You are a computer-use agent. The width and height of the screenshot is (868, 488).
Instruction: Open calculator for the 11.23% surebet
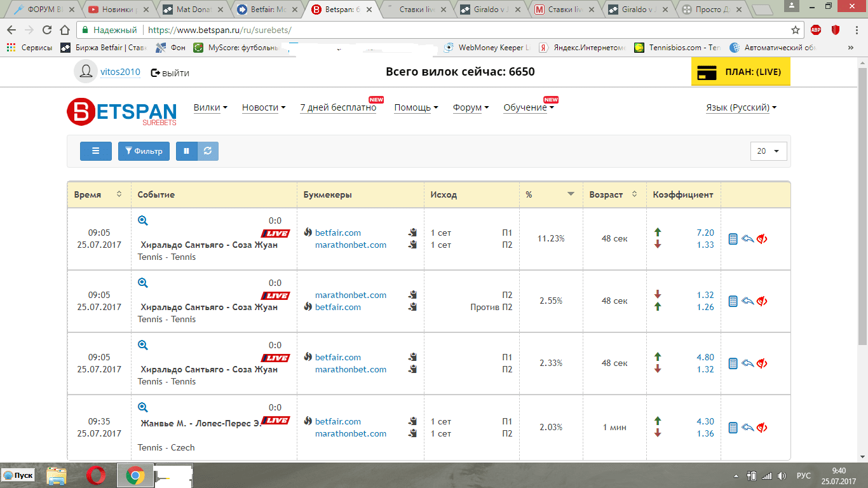733,239
